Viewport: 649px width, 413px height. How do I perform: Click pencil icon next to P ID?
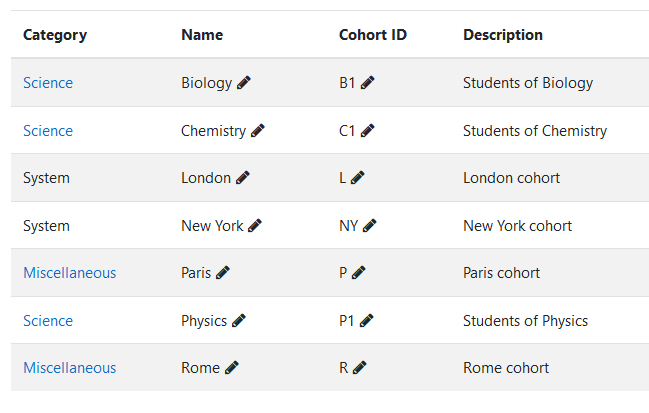coord(359,273)
